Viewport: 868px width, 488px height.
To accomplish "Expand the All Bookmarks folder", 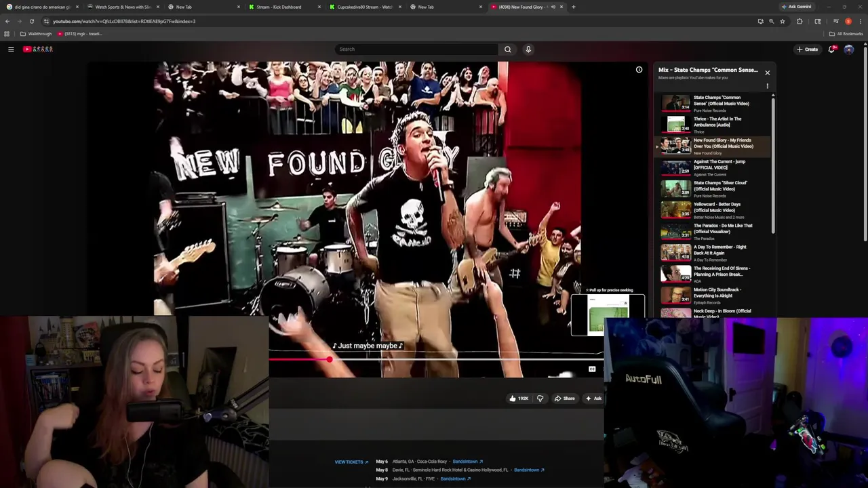I will 846,34.
